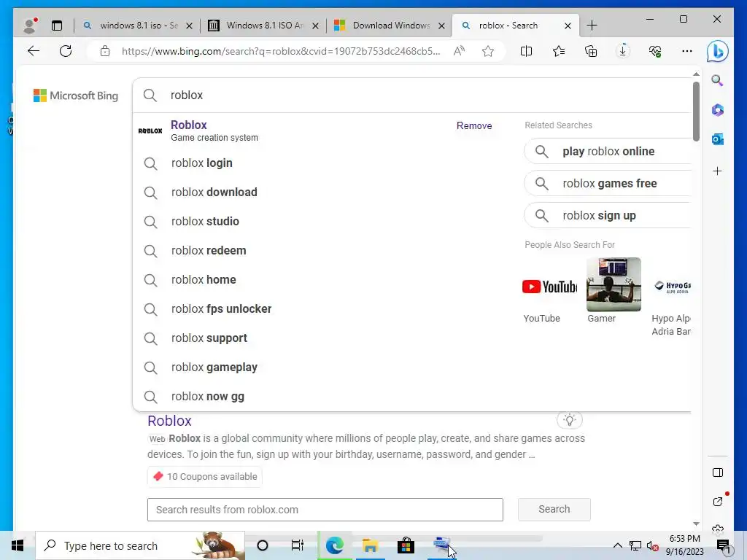Screen dimensions: 747x560
Task: Open Gamer people-also-search thumbnail
Action: click(614, 285)
